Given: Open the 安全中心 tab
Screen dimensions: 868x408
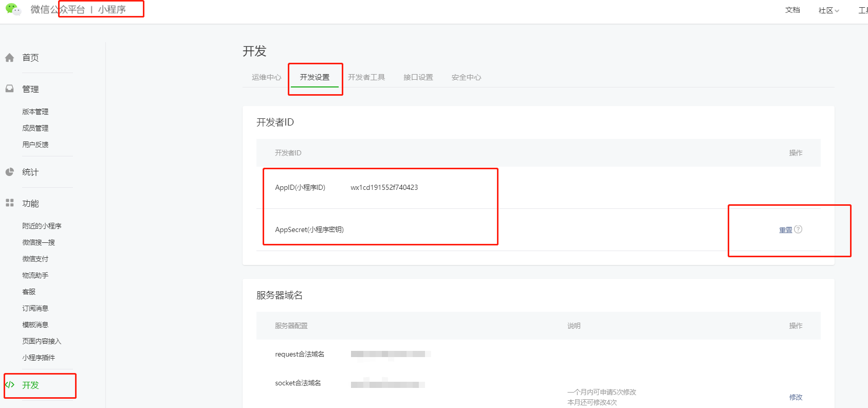Looking at the screenshot, I should [x=467, y=77].
